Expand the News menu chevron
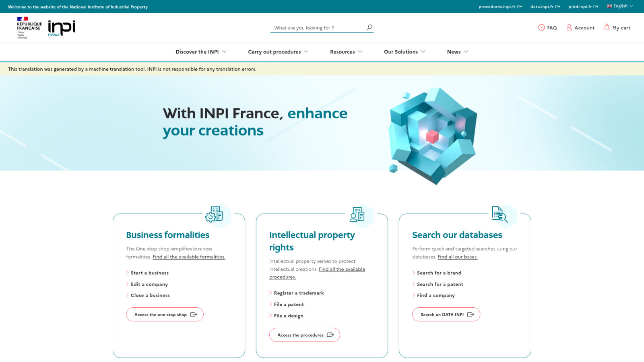 coord(466,52)
